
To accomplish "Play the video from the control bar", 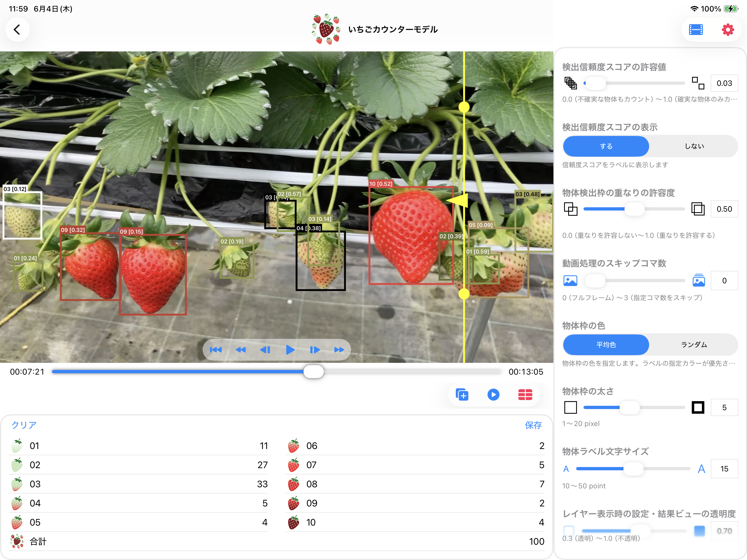I will [290, 350].
